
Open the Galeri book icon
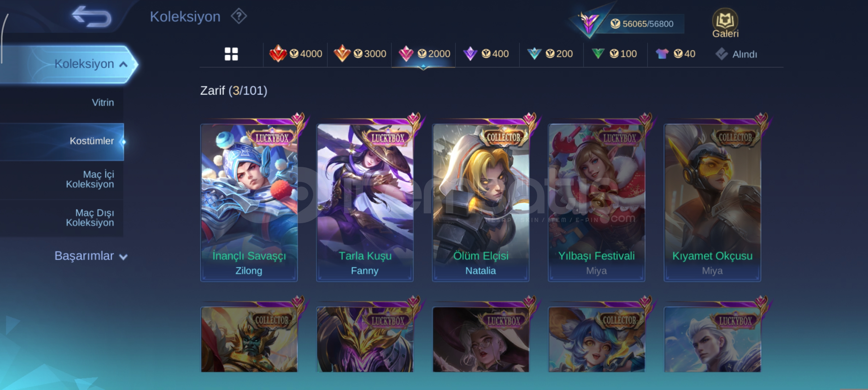click(725, 23)
